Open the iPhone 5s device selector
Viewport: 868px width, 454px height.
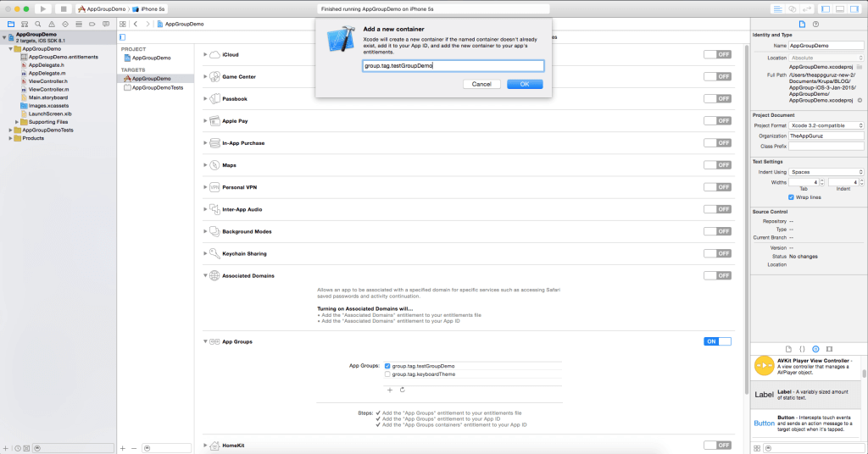pos(148,8)
